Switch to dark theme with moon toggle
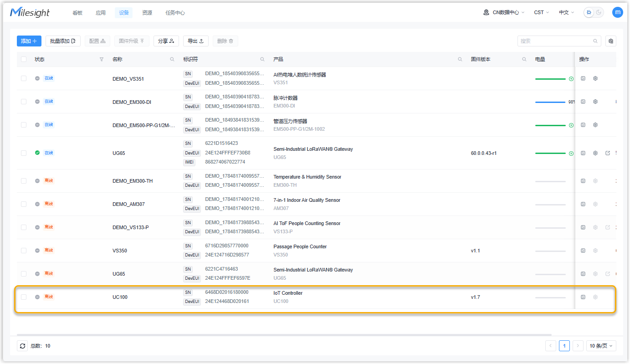The height and width of the screenshot is (364, 630). [599, 12]
